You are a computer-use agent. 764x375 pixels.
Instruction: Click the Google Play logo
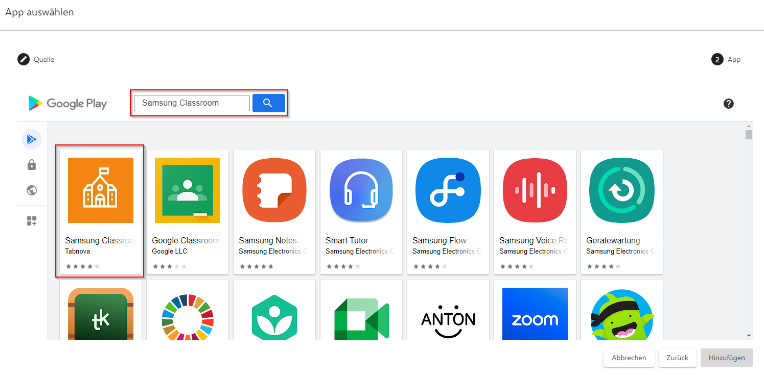[x=67, y=103]
